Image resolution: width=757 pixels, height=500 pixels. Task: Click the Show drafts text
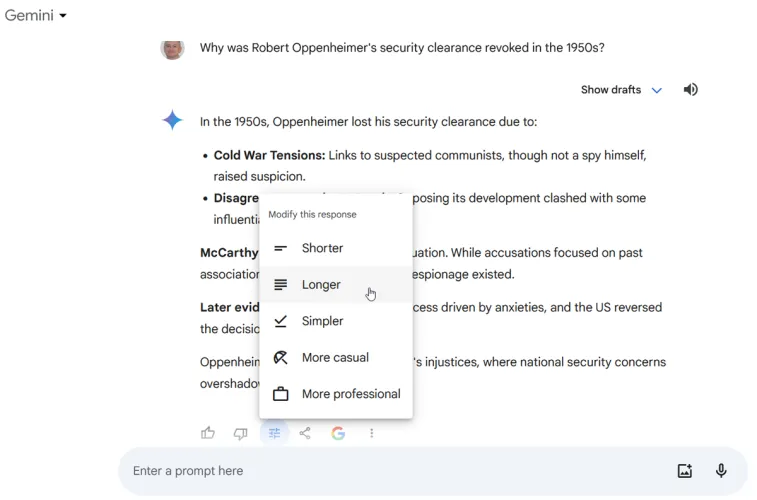click(610, 90)
